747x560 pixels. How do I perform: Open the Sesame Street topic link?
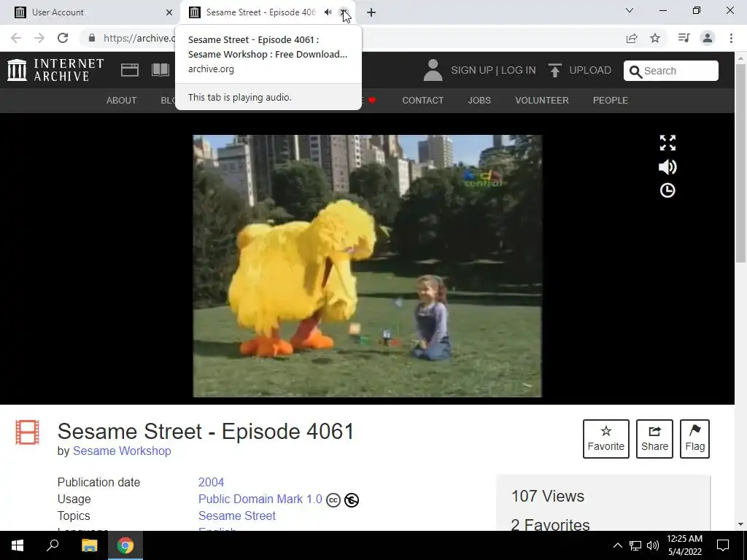coord(237,516)
